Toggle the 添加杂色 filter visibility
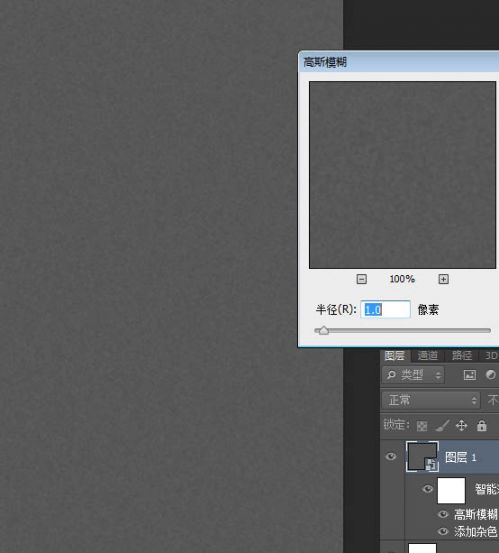 443,531
